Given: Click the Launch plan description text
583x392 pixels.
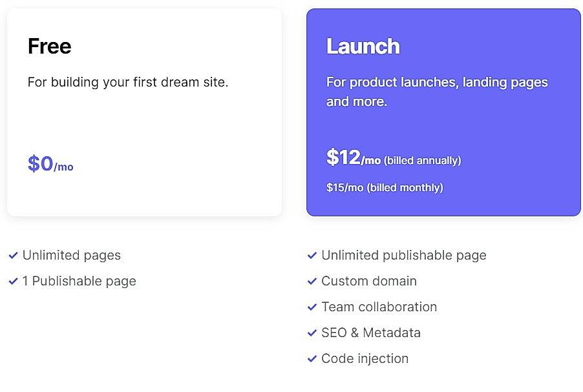Looking at the screenshot, I should (437, 91).
